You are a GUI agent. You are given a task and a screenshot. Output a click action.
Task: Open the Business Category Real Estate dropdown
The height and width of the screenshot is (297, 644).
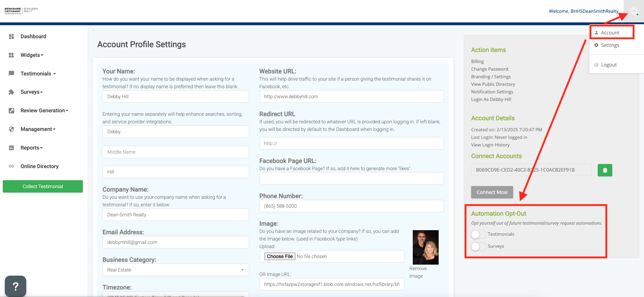click(x=176, y=270)
